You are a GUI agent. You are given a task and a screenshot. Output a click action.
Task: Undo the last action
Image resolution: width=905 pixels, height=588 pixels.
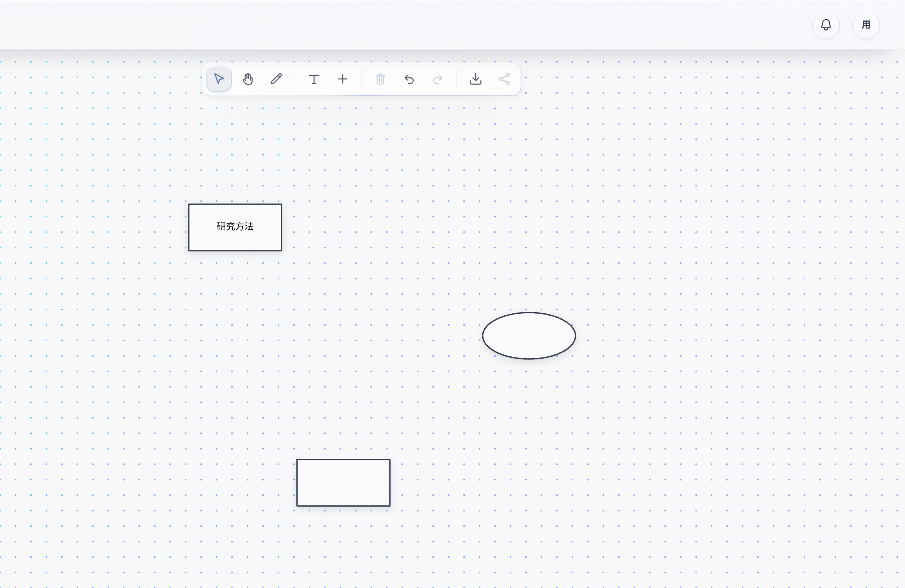coord(409,79)
